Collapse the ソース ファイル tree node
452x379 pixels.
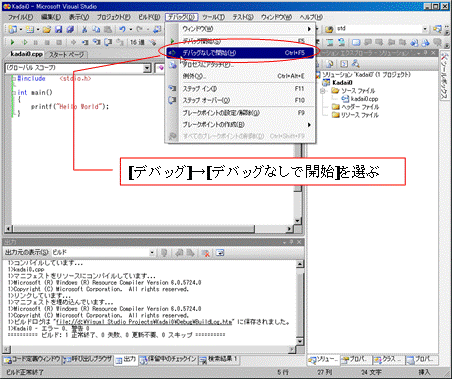coord(322,91)
